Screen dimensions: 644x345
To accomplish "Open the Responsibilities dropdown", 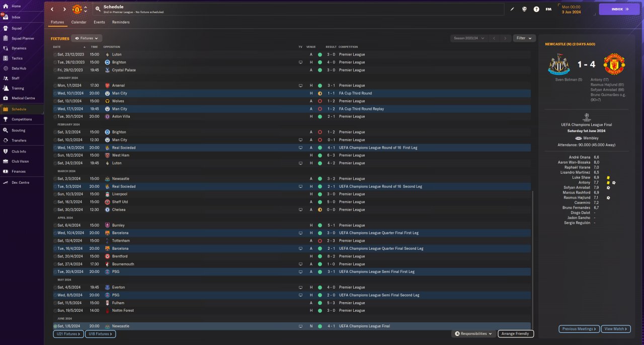I will click(473, 334).
